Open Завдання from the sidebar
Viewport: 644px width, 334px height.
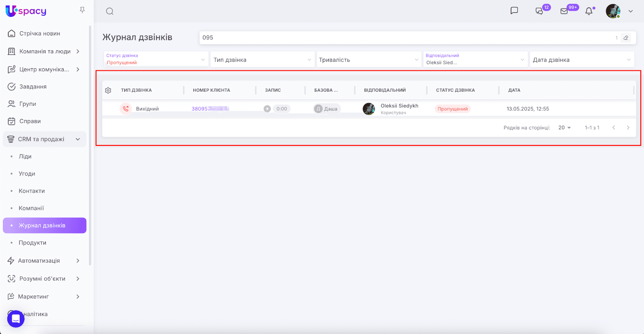coord(33,86)
